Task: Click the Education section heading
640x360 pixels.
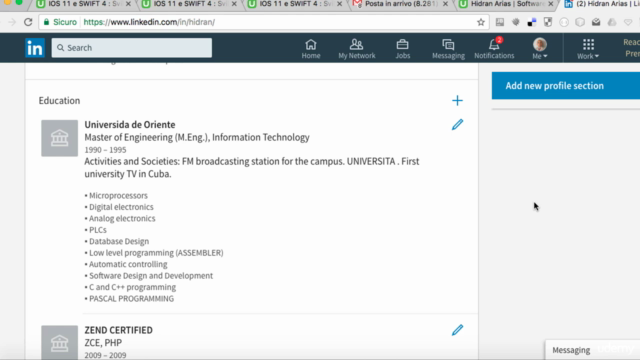Action: (60, 101)
